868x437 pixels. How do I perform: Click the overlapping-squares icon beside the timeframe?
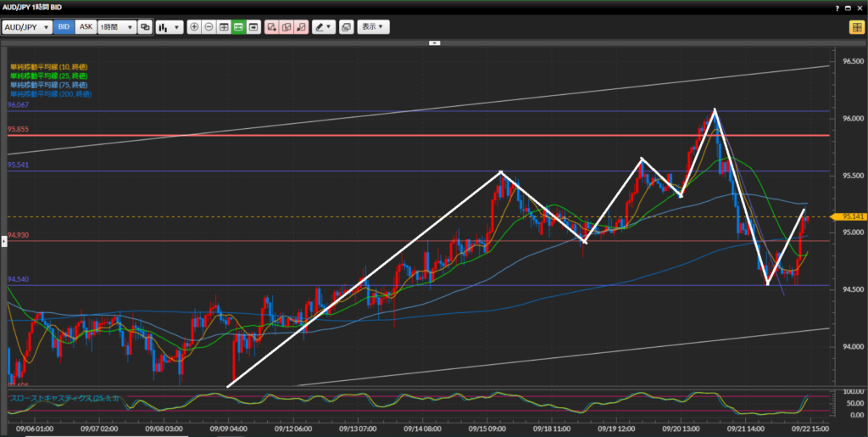point(145,27)
